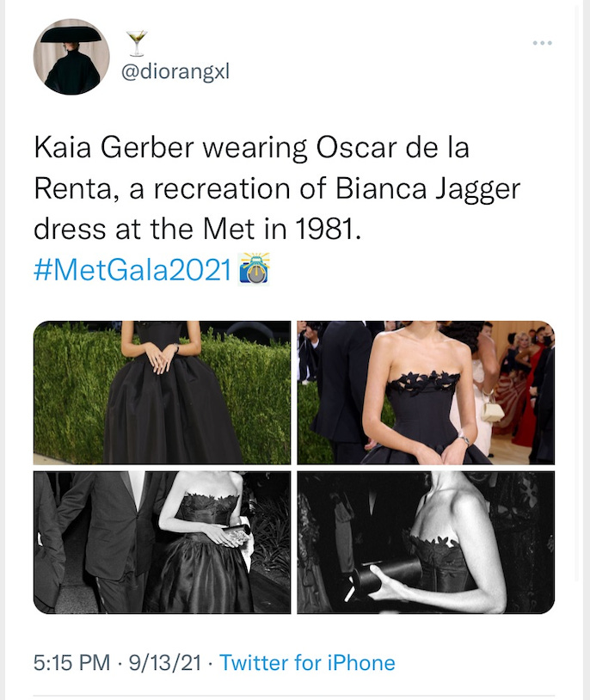Click the Bianca Jagger mention in tweet

427,188
